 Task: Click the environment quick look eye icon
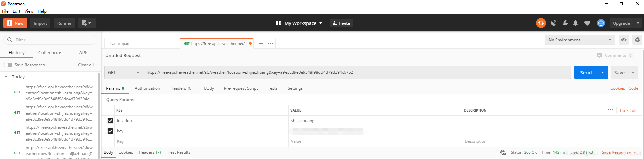click(624, 40)
